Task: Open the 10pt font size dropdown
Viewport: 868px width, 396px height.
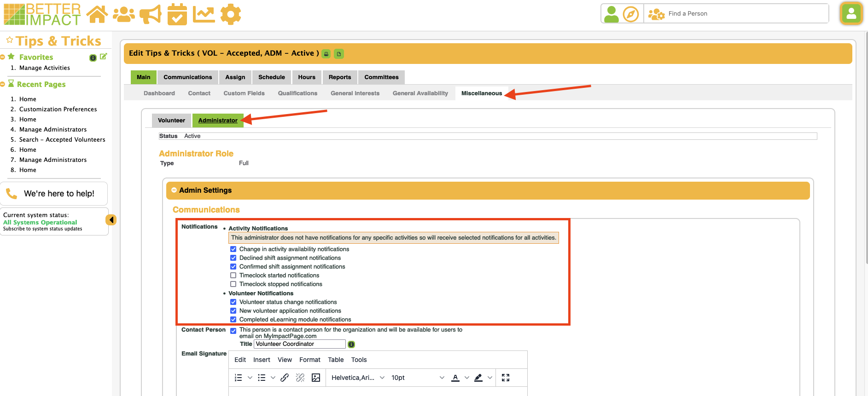Action: tap(418, 378)
